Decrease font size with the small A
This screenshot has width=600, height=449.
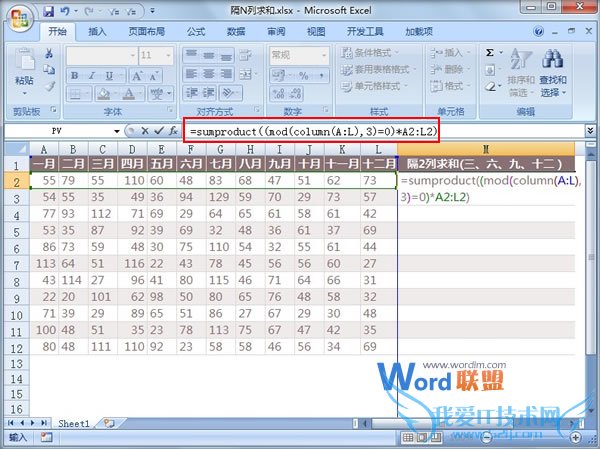click(154, 76)
